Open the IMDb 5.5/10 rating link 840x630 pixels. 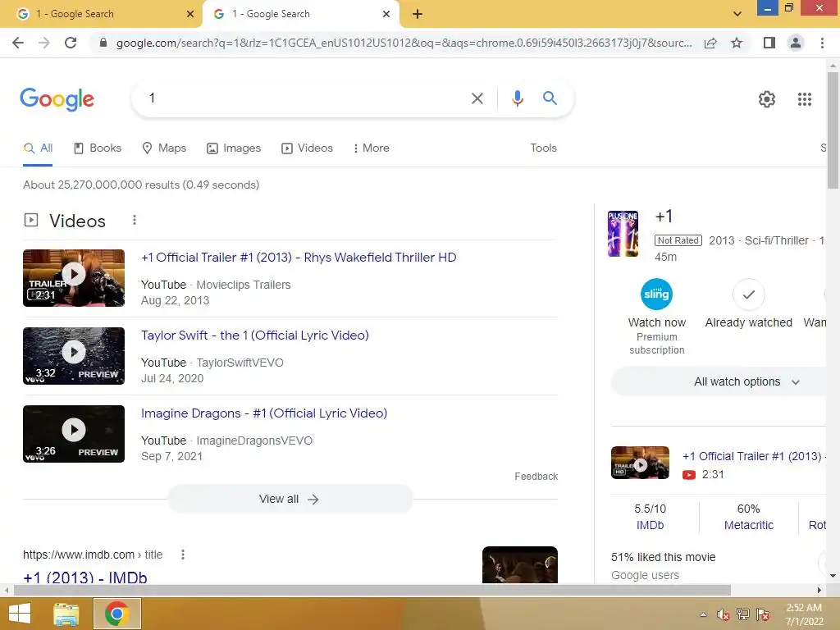tap(650, 517)
